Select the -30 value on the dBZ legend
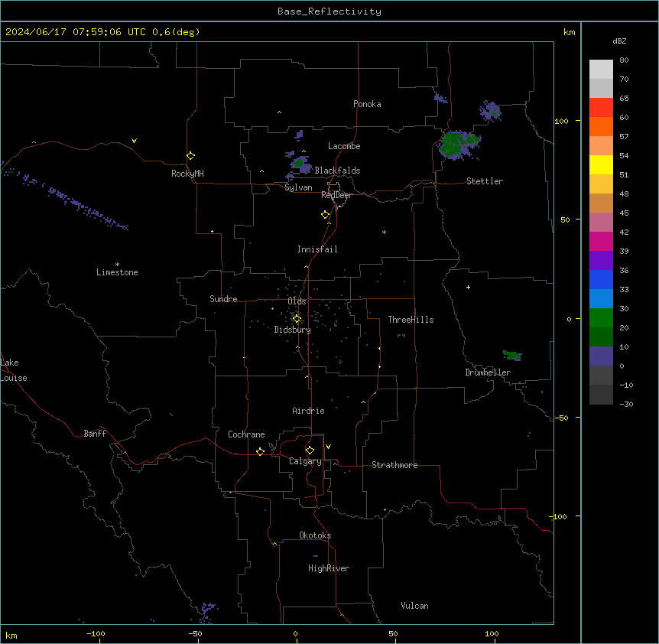The image size is (659, 644). tap(626, 404)
